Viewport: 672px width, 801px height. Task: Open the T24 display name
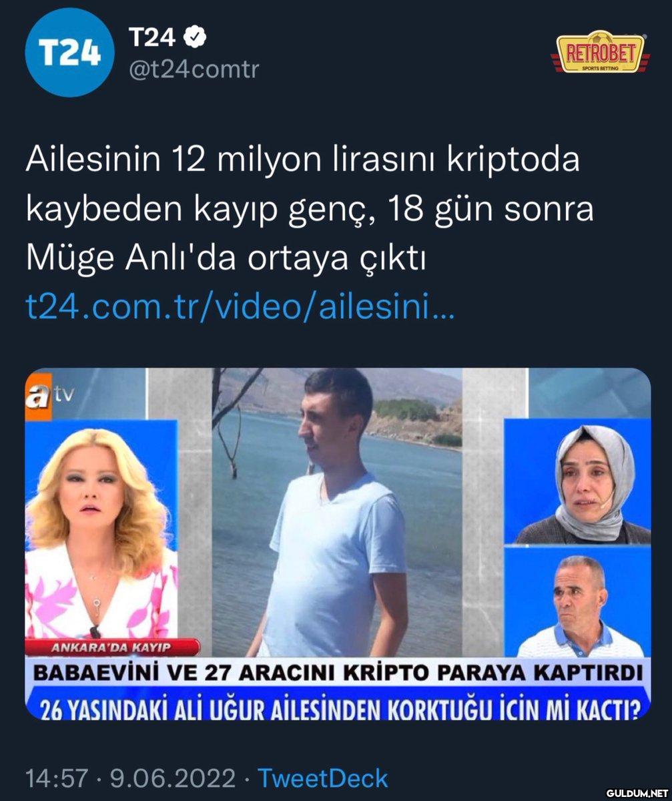[x=151, y=39]
